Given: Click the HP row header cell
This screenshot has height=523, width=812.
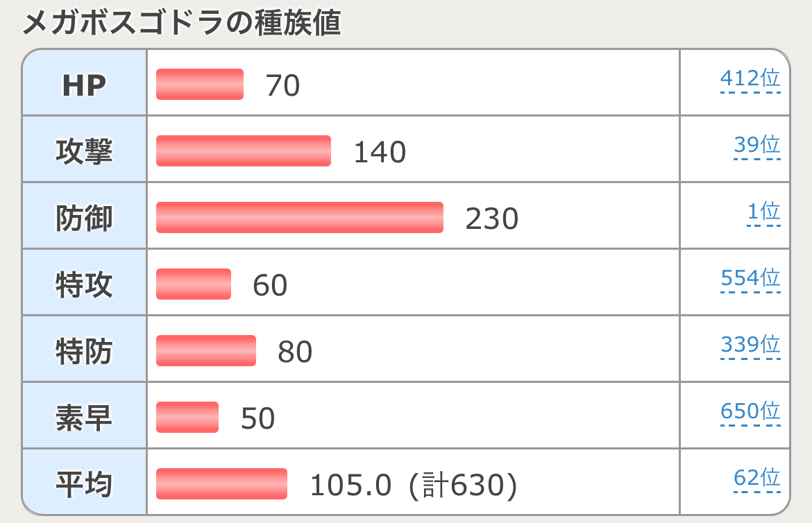Looking at the screenshot, I should point(84,85).
